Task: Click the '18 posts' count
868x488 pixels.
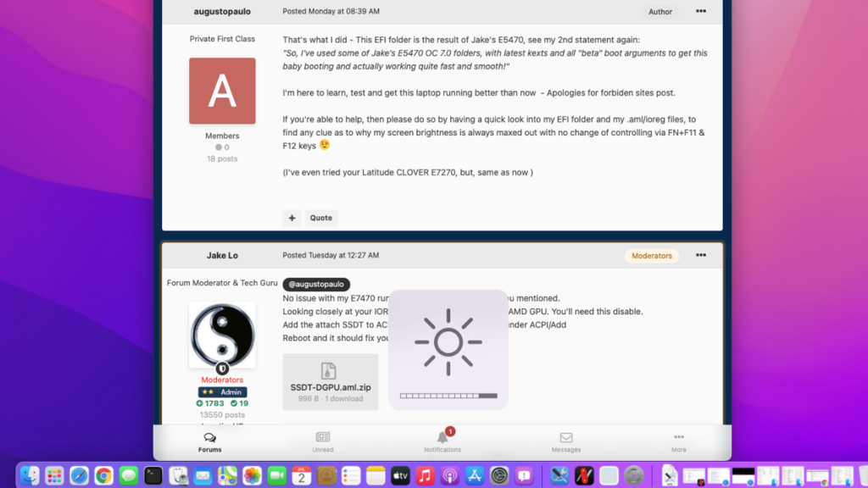Action: 222,158
